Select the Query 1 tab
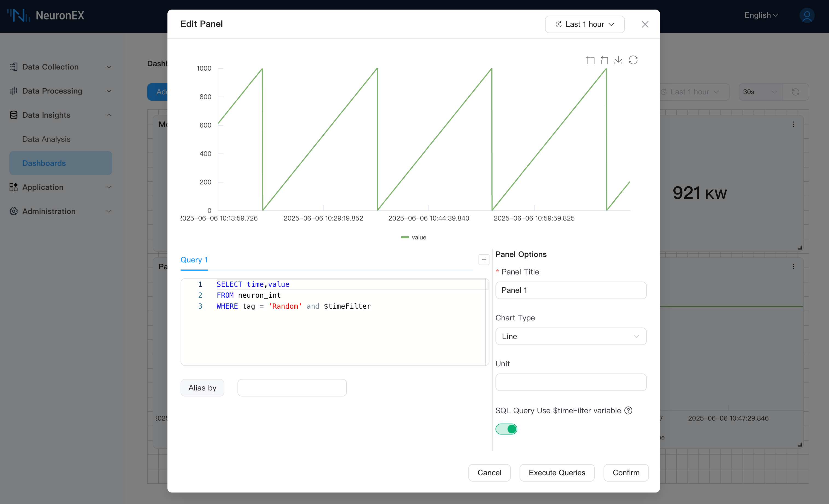The height and width of the screenshot is (504, 829). click(x=194, y=260)
